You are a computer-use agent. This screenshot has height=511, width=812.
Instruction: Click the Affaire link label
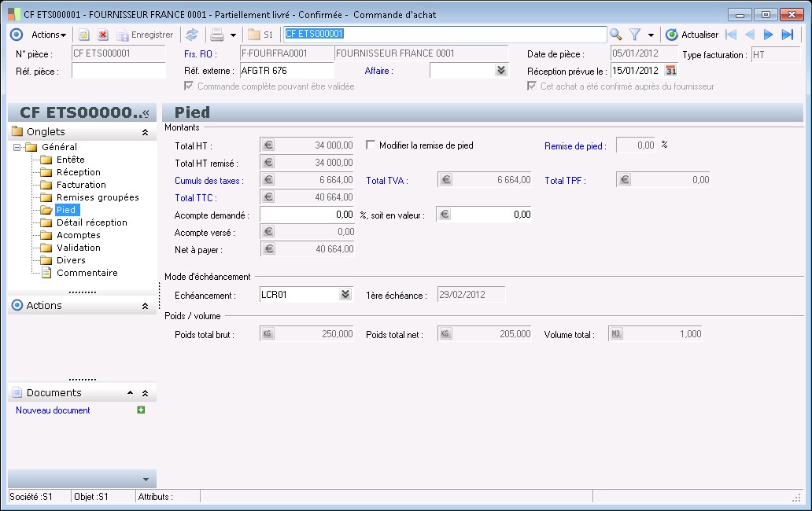click(378, 71)
